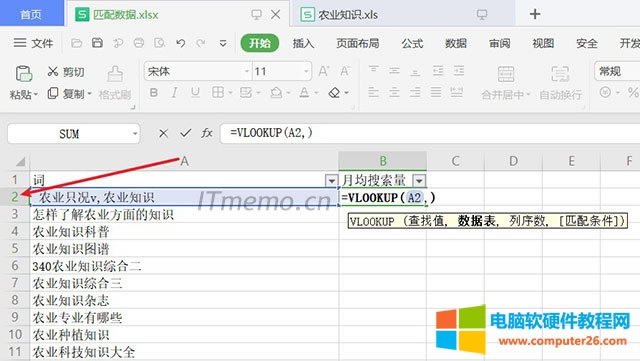Click the formula bar input
640x361 pixels.
pyautogui.click(x=430, y=133)
